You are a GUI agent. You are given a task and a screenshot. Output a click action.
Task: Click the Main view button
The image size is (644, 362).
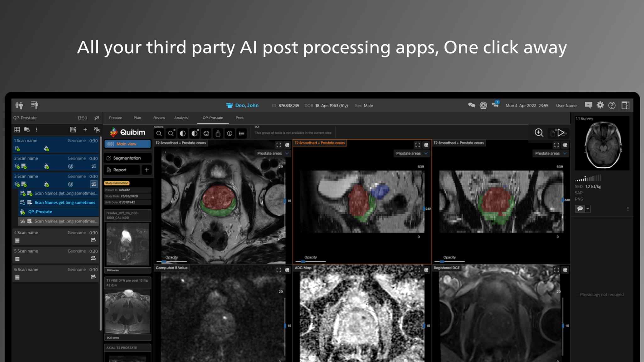pos(128,144)
